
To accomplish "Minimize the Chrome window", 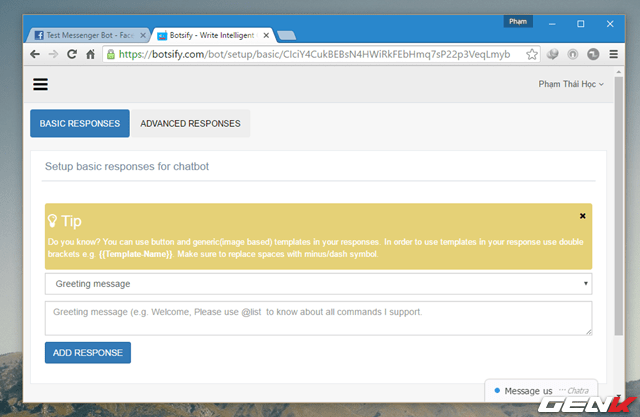I will pyautogui.click(x=552, y=24).
